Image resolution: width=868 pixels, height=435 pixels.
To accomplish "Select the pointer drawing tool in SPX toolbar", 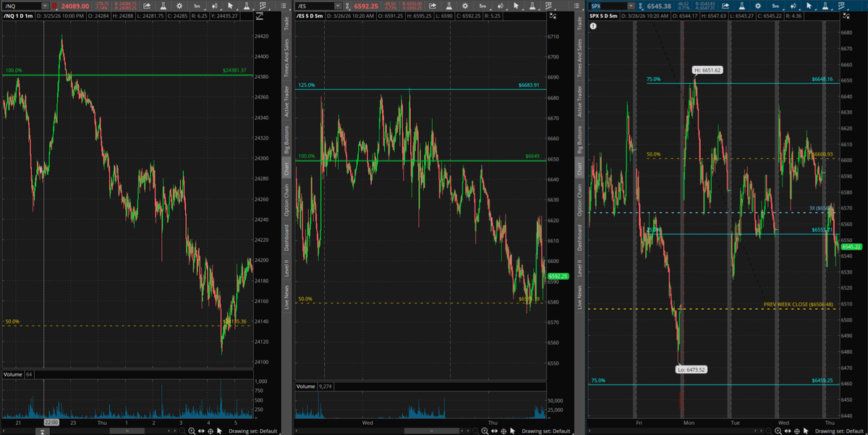I will click(809, 6).
